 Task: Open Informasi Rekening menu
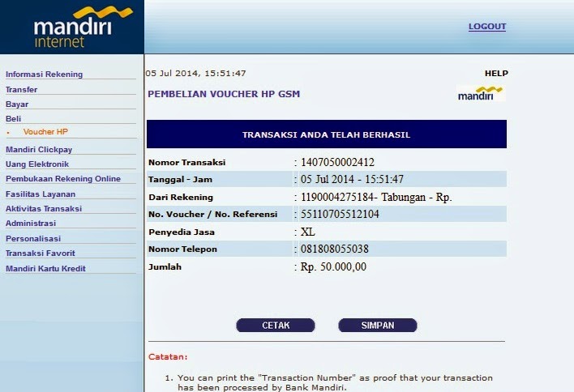(44, 75)
